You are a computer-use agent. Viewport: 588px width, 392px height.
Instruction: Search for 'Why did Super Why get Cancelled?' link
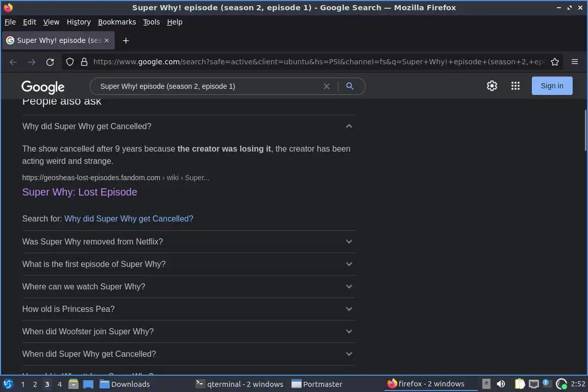coord(129,218)
